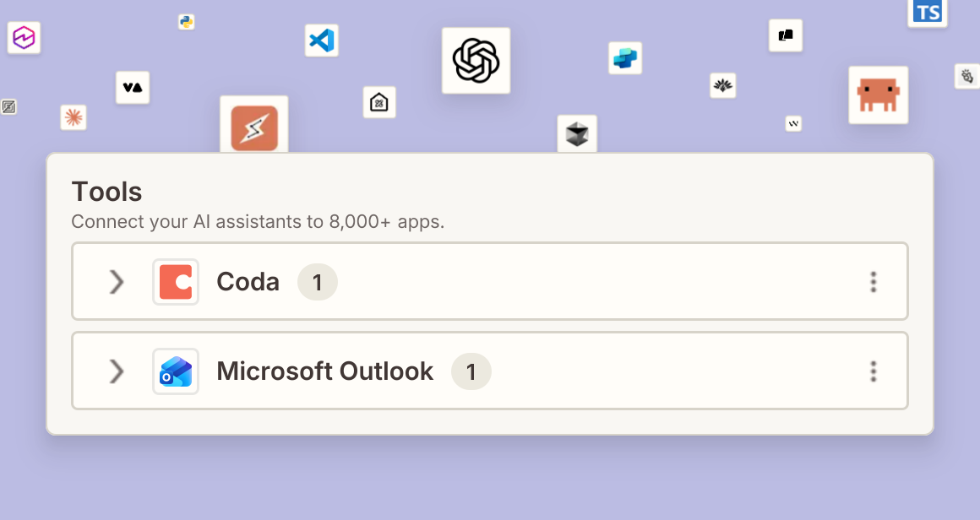Click the orange lightning bolt tile

point(253,127)
